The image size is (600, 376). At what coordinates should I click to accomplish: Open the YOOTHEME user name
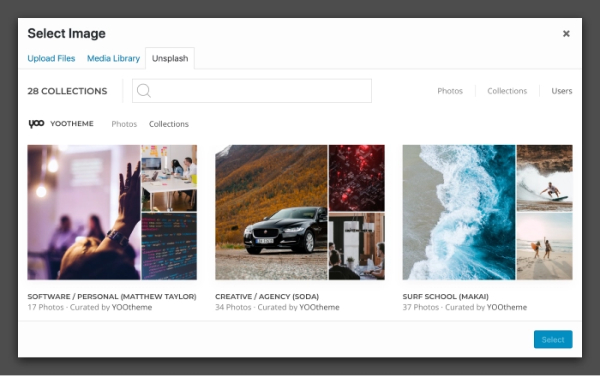pyautogui.click(x=72, y=124)
